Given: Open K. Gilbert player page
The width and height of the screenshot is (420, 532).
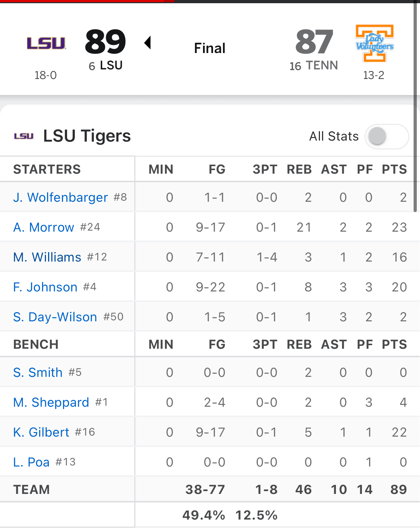Looking at the screenshot, I should pos(41,432).
